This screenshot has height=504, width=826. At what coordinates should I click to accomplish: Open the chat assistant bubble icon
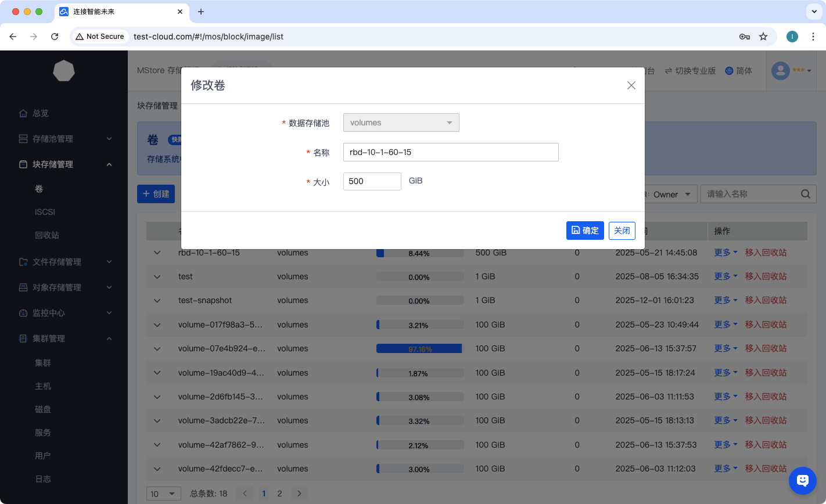click(x=803, y=481)
